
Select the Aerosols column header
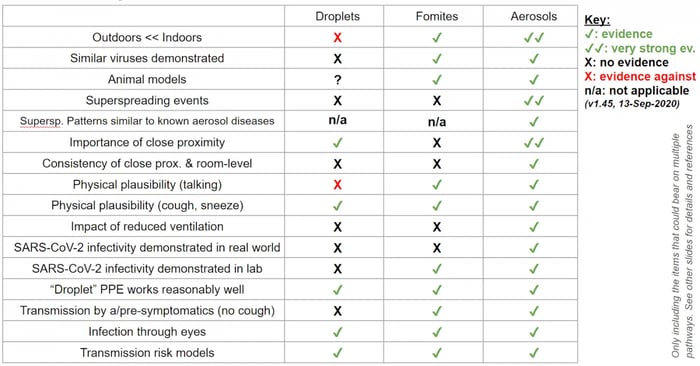point(534,17)
